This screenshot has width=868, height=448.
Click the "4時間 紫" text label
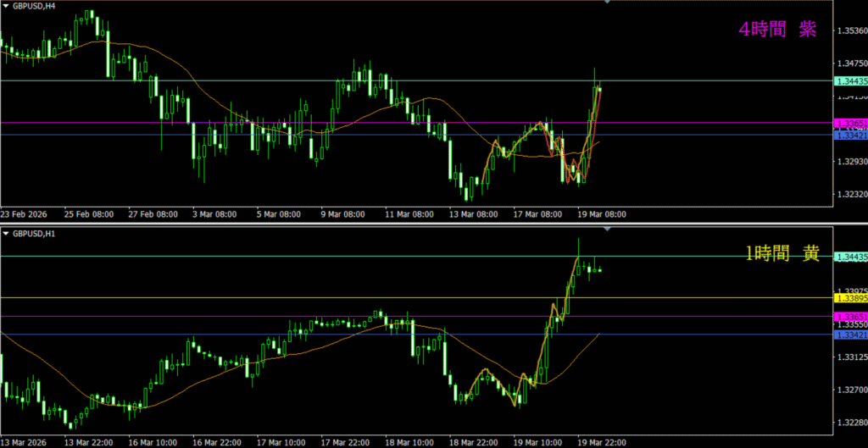777,30
